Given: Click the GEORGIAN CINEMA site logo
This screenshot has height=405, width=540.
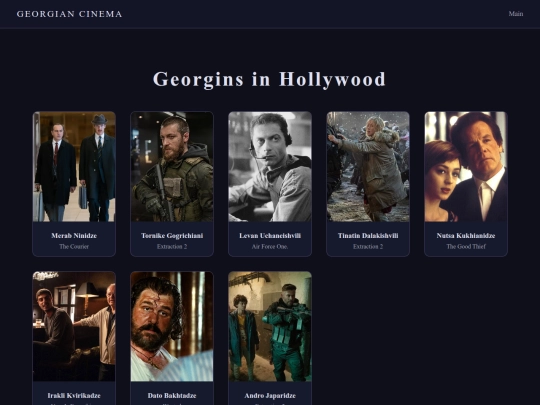Looking at the screenshot, I should tap(70, 14).
